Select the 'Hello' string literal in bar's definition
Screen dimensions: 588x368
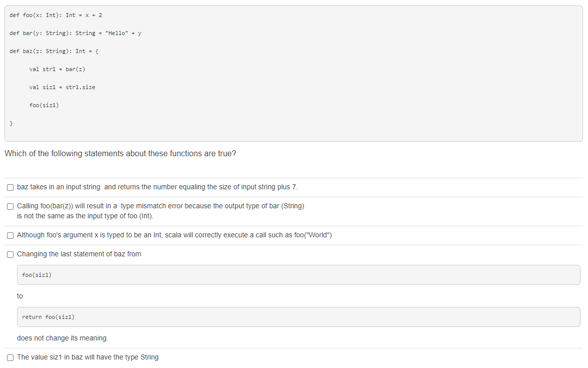[x=116, y=33]
